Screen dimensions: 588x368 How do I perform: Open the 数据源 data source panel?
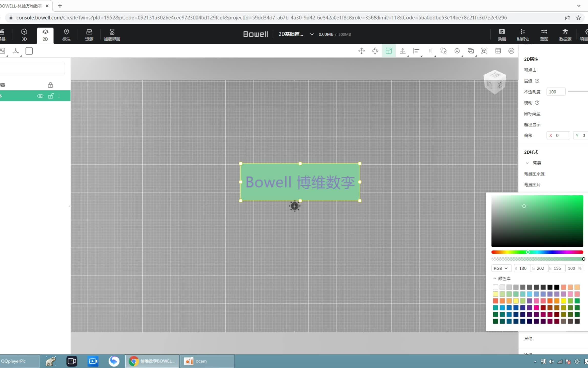565,35
